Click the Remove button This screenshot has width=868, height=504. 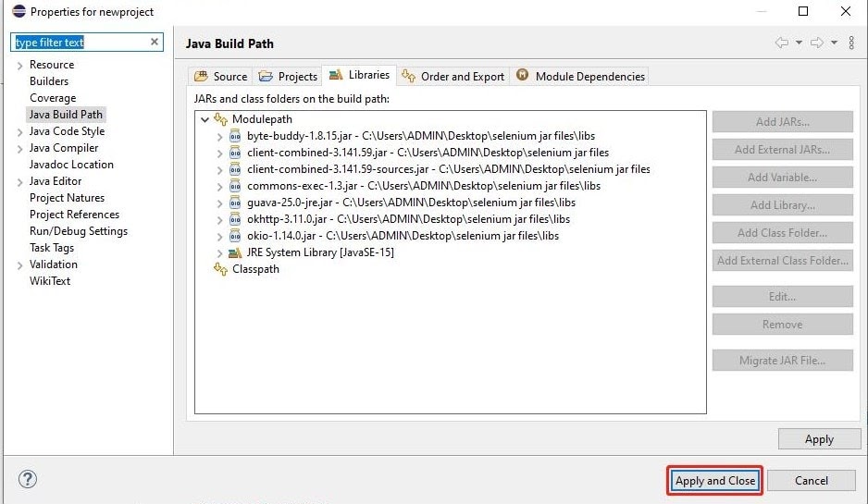782,325
